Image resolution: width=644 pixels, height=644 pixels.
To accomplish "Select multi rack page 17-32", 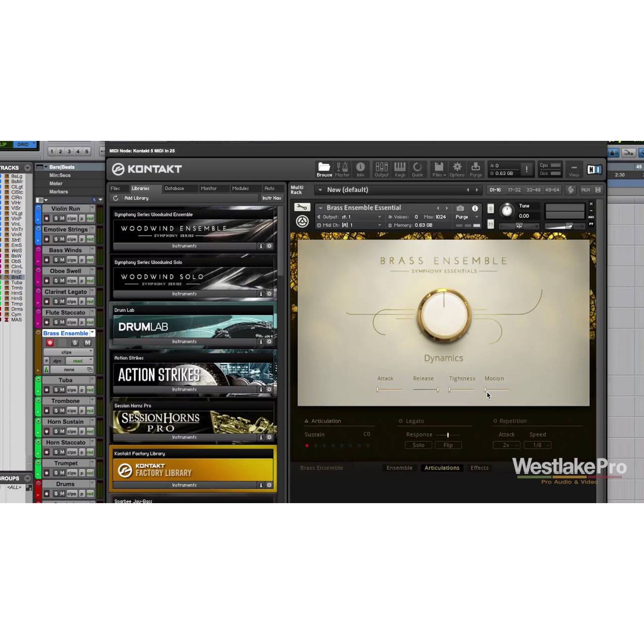I will point(514,190).
